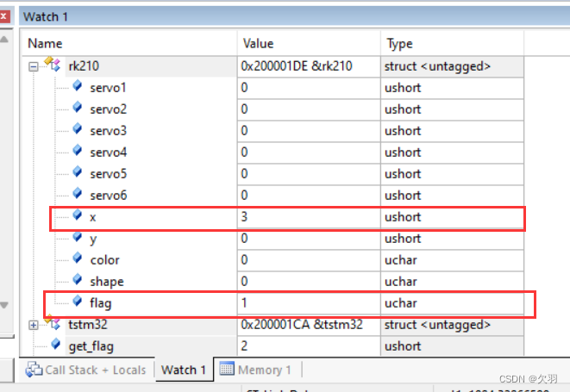This screenshot has width=570, height=392.
Task: Select the y member row name
Action: coord(93,240)
